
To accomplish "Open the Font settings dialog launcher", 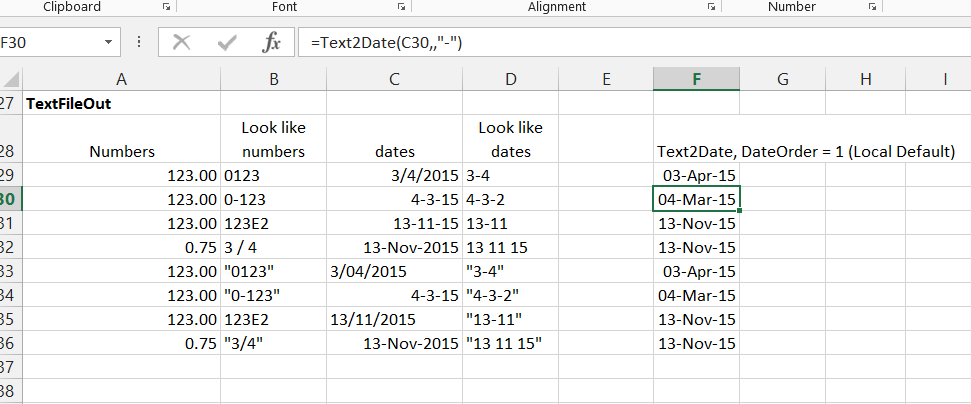I will [x=400, y=7].
